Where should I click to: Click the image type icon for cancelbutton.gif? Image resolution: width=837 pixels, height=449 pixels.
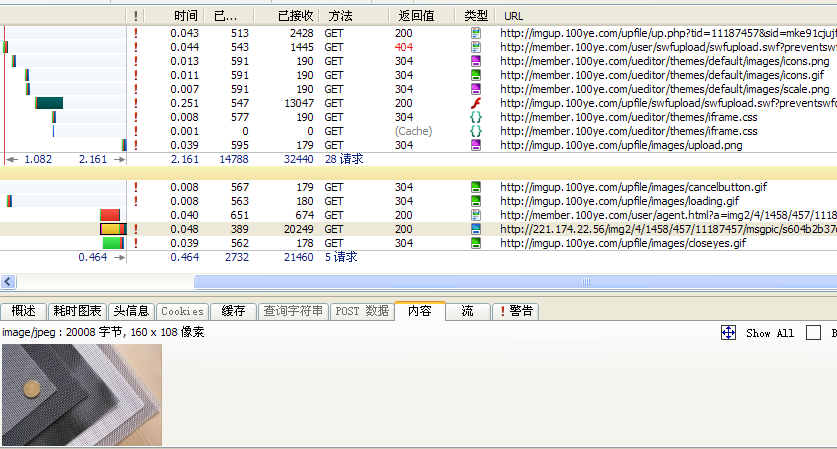point(476,187)
